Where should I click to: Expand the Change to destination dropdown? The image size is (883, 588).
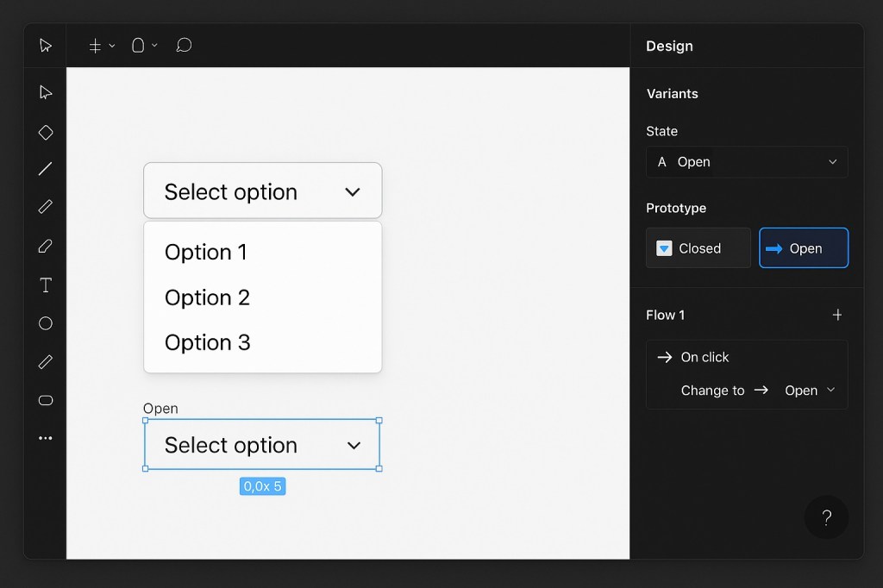coord(808,390)
